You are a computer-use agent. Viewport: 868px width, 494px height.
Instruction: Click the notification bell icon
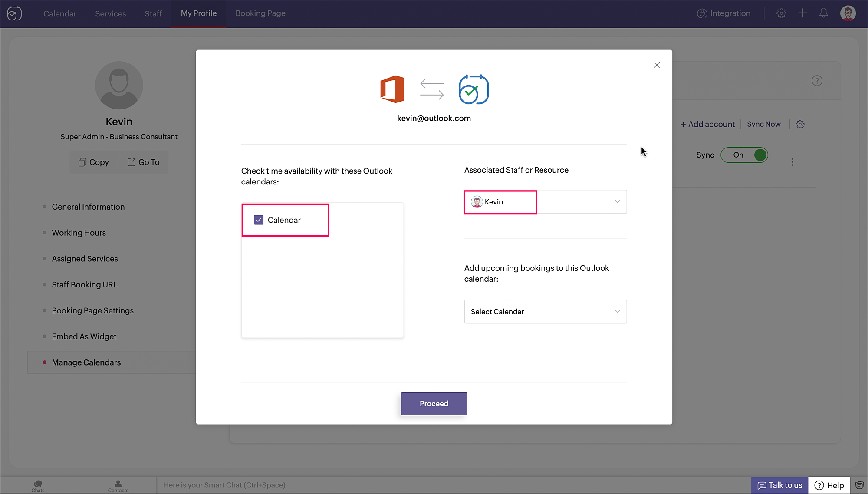click(x=823, y=13)
